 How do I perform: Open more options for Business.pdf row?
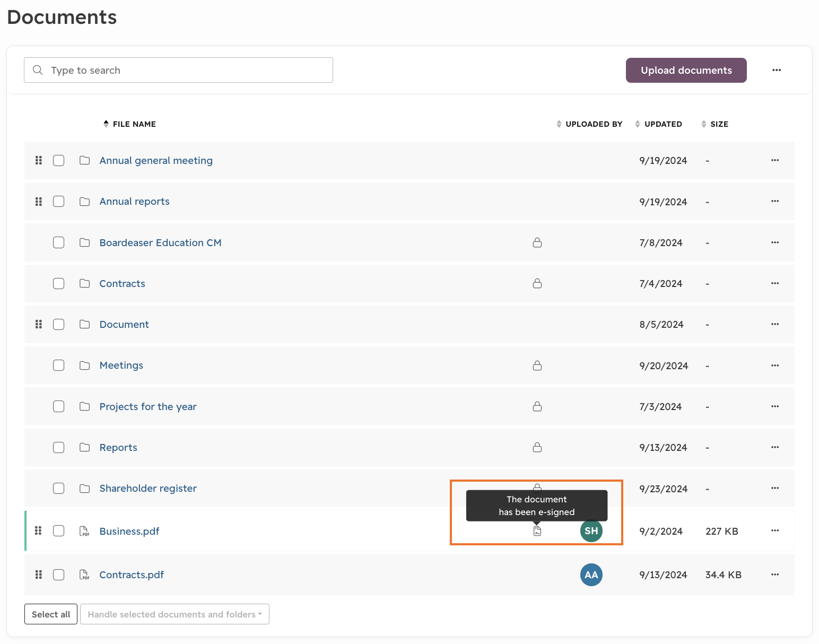click(x=775, y=530)
